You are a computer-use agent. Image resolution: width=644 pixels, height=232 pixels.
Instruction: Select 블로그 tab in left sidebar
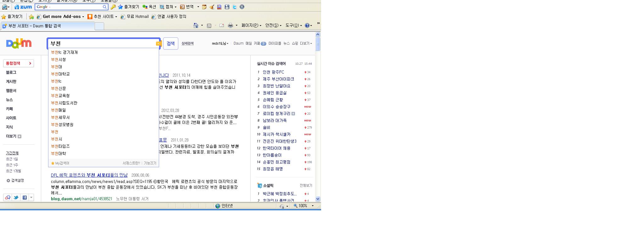tap(11, 72)
